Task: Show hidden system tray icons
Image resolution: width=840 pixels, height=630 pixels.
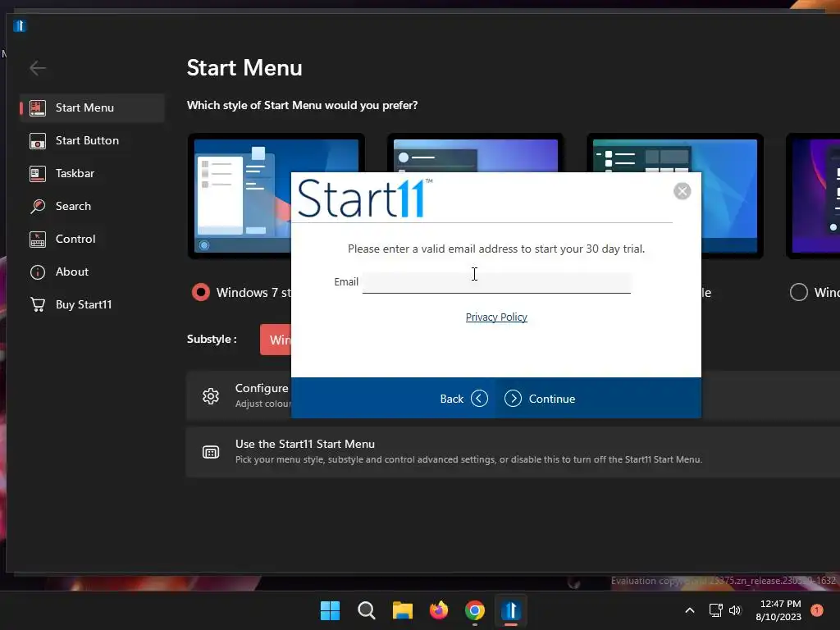Action: [x=690, y=610]
